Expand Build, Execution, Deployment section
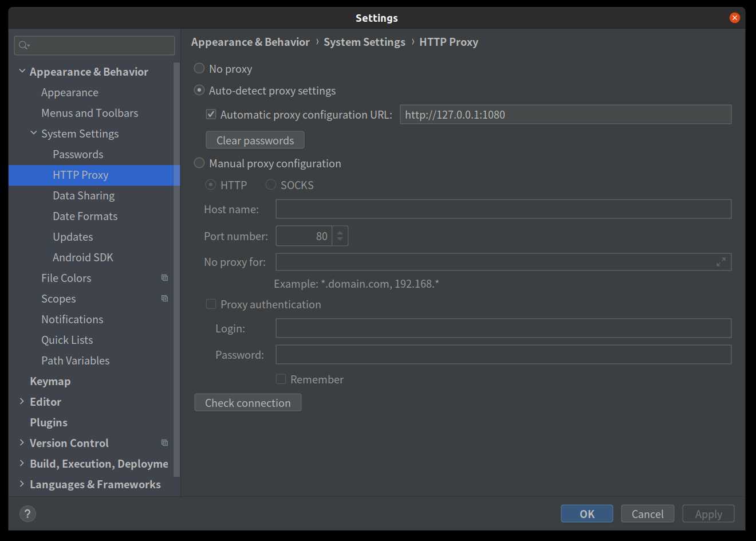 click(22, 463)
